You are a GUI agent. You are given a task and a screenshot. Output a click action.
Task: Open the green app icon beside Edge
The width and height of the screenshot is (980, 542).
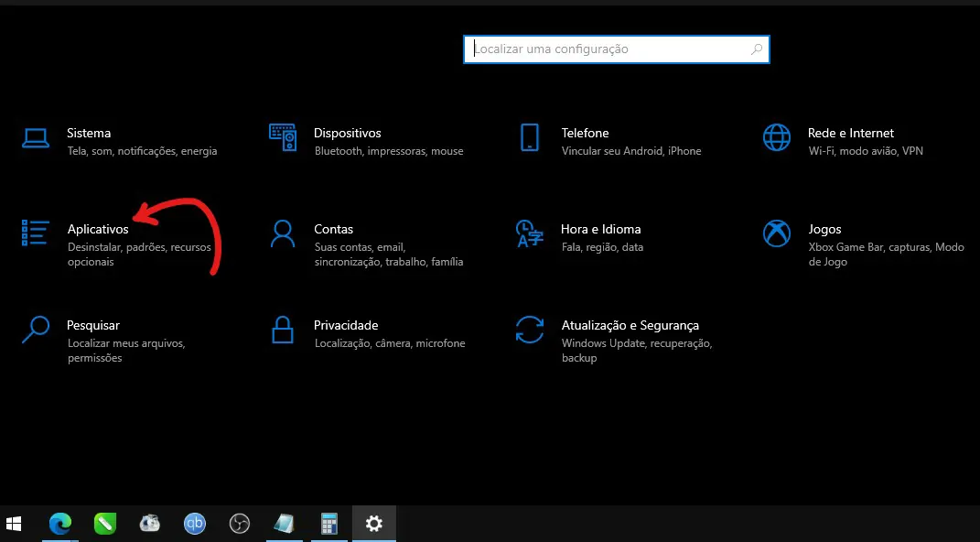pos(105,524)
